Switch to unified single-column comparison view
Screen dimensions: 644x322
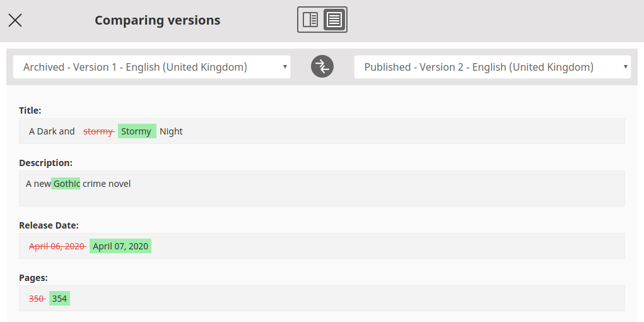click(334, 20)
